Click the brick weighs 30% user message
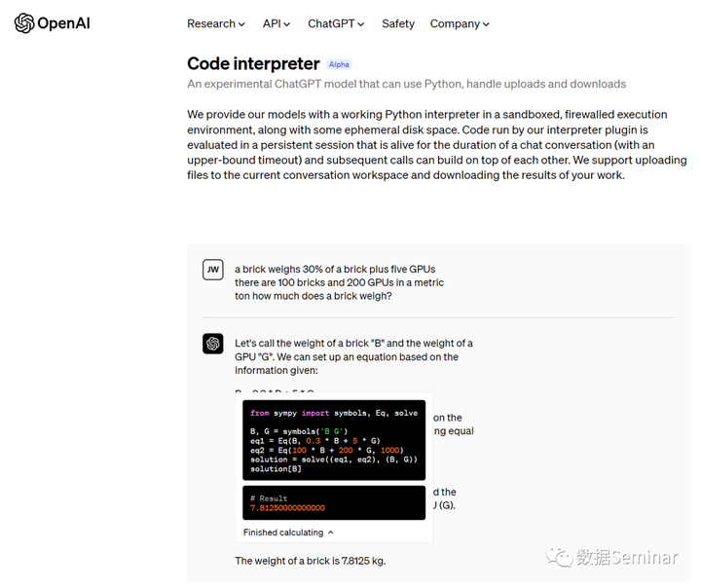This screenshot has width=701, height=588. click(x=340, y=282)
